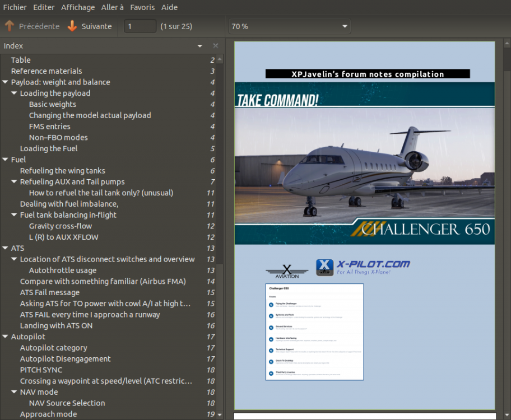
Task: Click the Suivante label
Action: point(96,26)
